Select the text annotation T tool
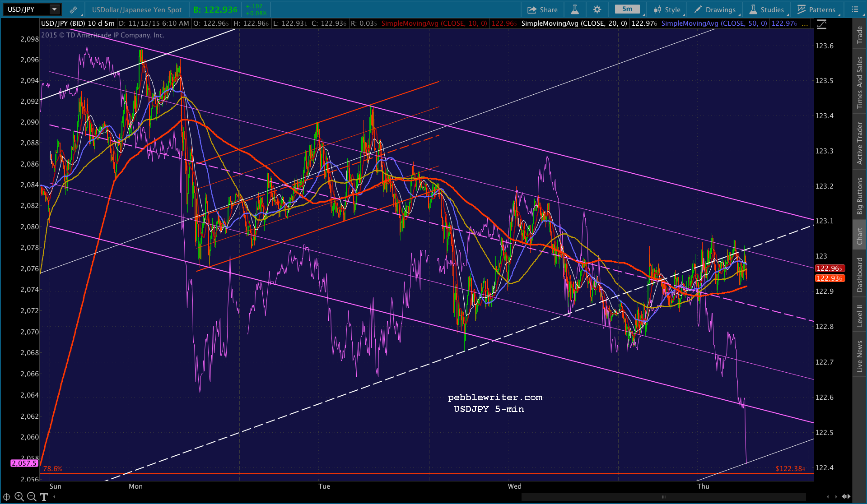The image size is (867, 504). pos(44,497)
